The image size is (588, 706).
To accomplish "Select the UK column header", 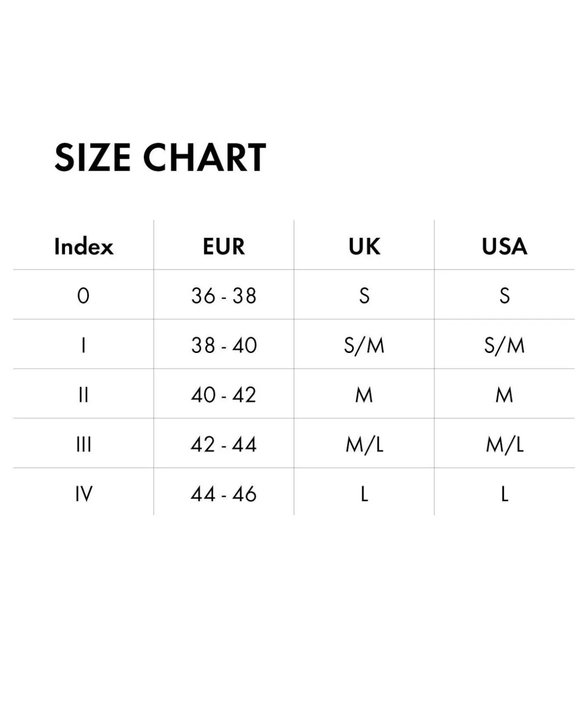I will [x=364, y=246].
